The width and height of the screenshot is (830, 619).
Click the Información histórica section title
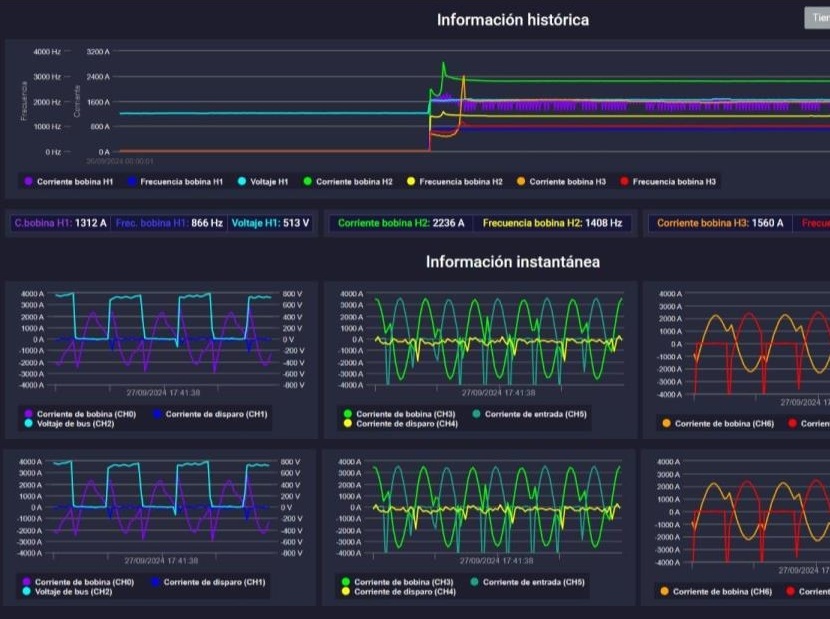tap(512, 20)
